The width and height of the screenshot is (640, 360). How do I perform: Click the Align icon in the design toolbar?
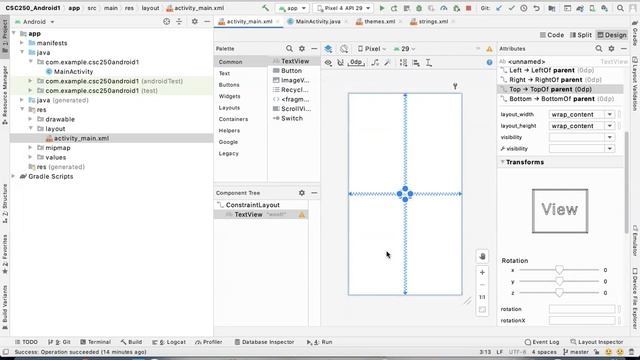pyautogui.click(x=416, y=62)
